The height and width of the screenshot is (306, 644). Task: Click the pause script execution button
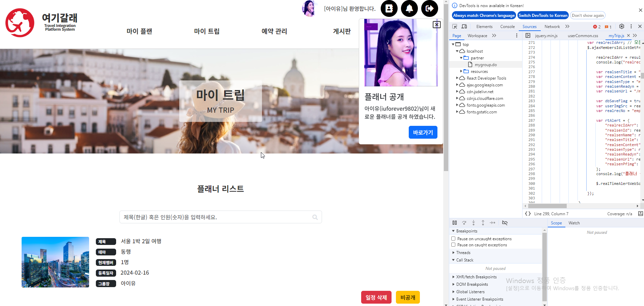coord(455,223)
